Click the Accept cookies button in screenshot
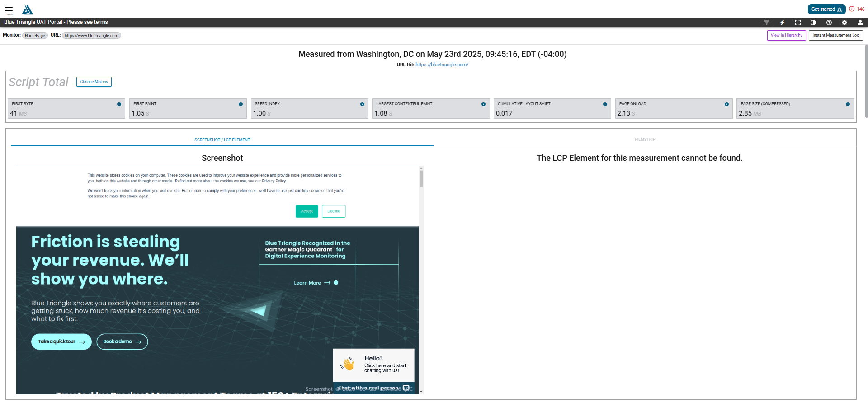 307,211
